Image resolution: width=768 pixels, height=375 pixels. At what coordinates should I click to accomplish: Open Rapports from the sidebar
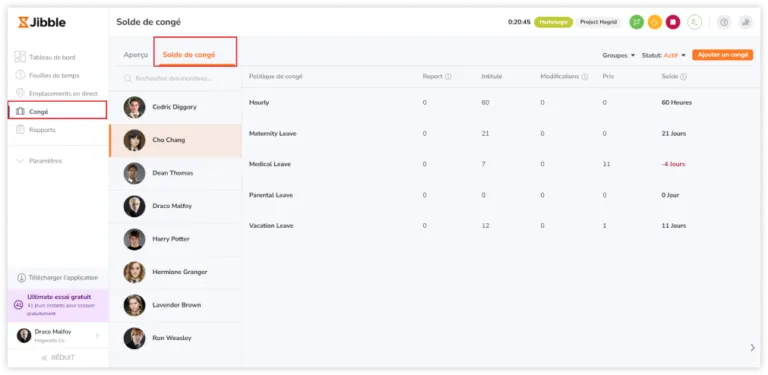pyautogui.click(x=36, y=130)
